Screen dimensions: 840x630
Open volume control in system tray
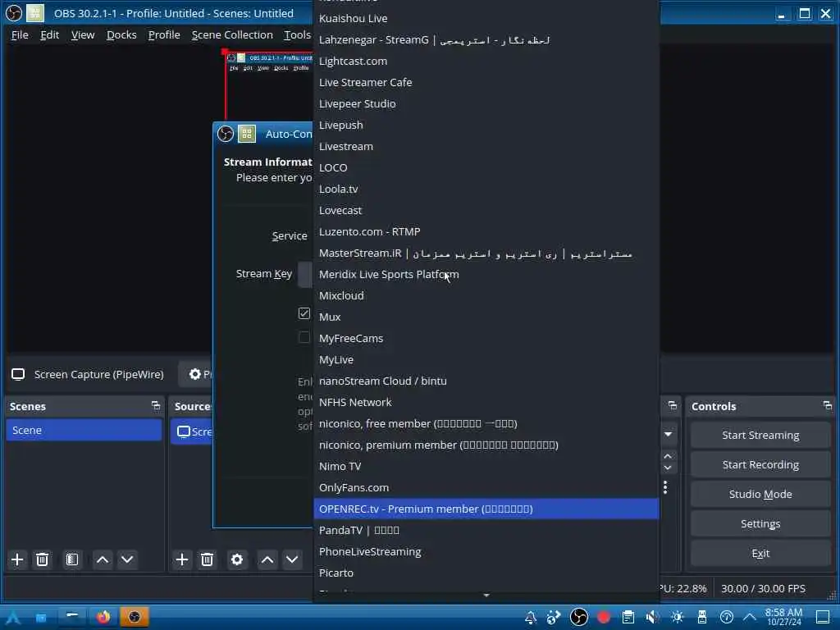tap(652, 617)
